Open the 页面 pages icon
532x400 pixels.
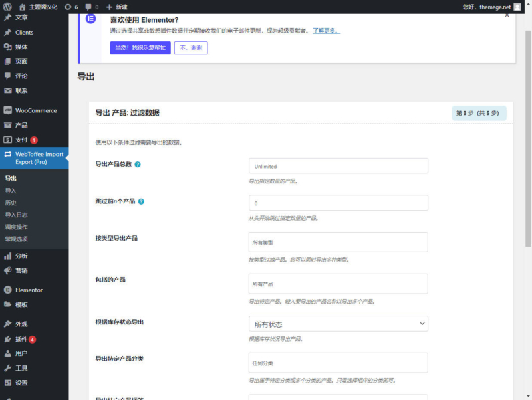point(7,61)
